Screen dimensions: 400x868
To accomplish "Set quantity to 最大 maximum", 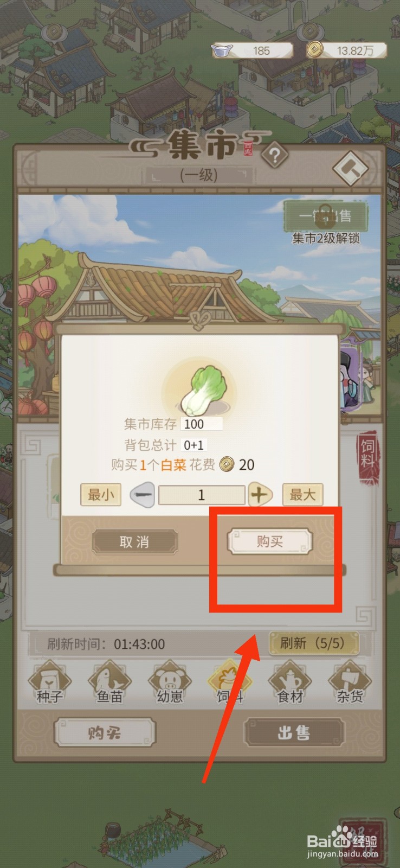I will tap(302, 495).
